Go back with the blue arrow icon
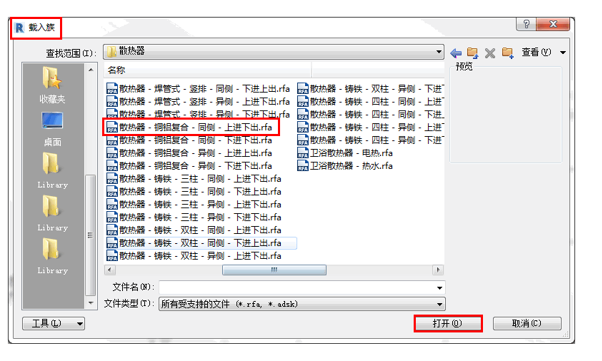The width and height of the screenshot is (602, 361). coord(456,53)
